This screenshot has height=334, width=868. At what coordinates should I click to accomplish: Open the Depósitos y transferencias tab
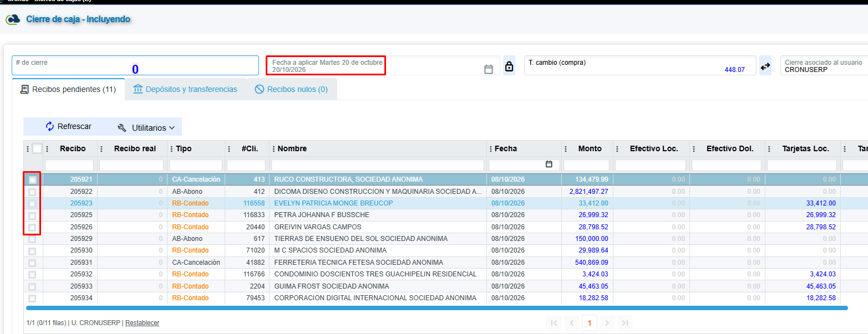coord(185,89)
